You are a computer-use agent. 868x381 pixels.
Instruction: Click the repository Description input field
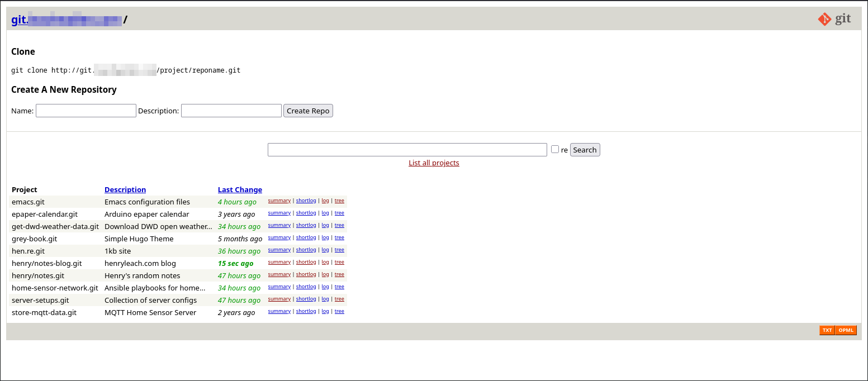pyautogui.click(x=231, y=110)
